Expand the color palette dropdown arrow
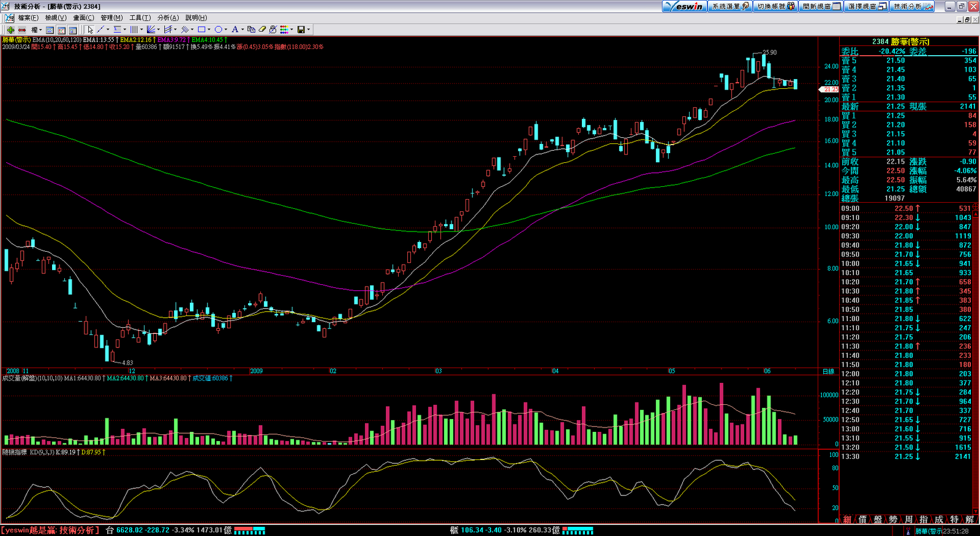Screen dimensions: 980x536 (x=292, y=29)
